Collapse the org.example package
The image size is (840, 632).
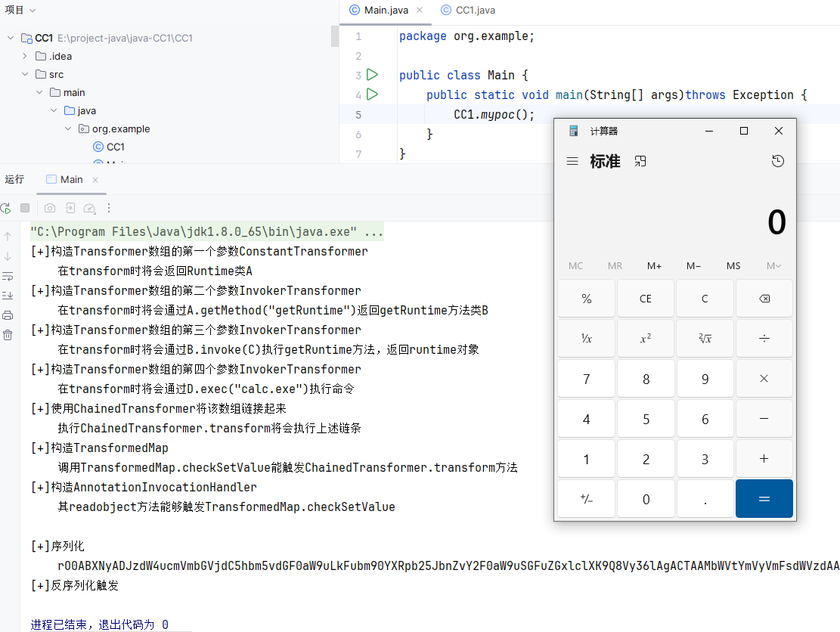[x=68, y=129]
